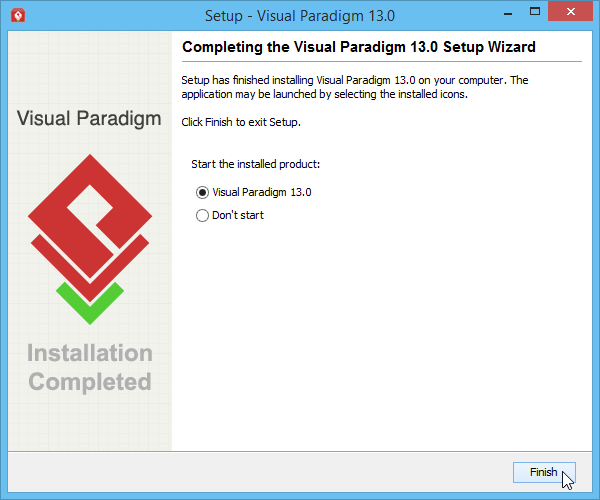Viewport: 600px width, 500px height.
Task: Click the empty gray bar left of Finish
Action: pyautogui.click(x=260, y=472)
